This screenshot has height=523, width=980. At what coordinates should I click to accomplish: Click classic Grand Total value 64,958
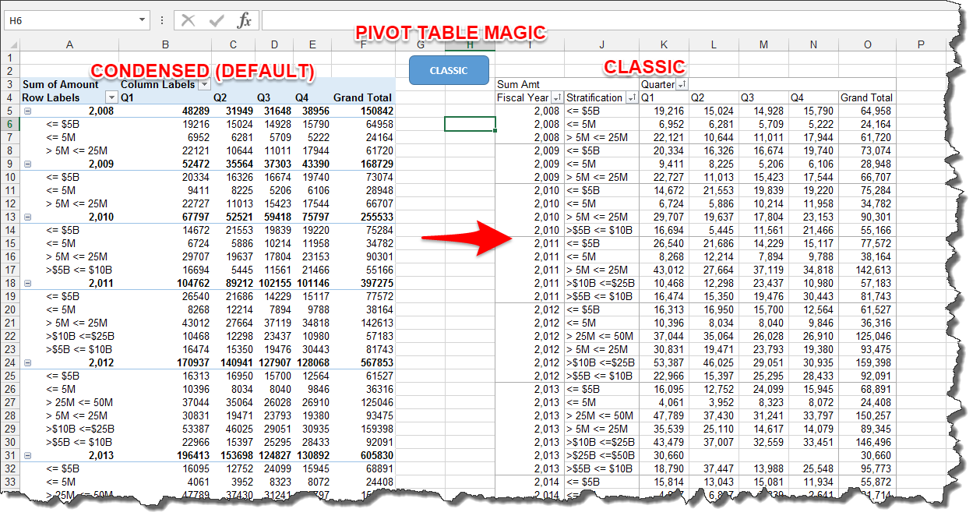[876, 111]
